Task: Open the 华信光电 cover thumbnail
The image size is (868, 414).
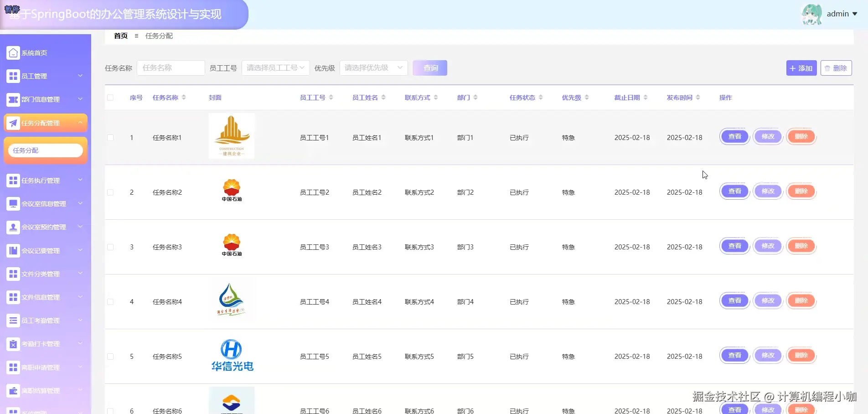Action: click(x=232, y=356)
